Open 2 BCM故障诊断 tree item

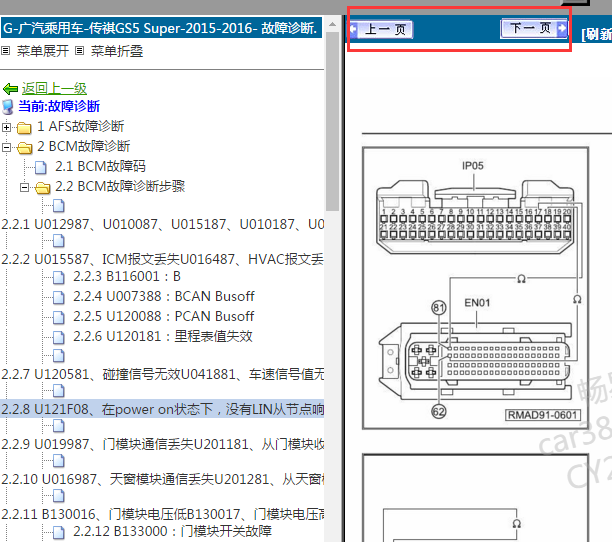coord(84,146)
